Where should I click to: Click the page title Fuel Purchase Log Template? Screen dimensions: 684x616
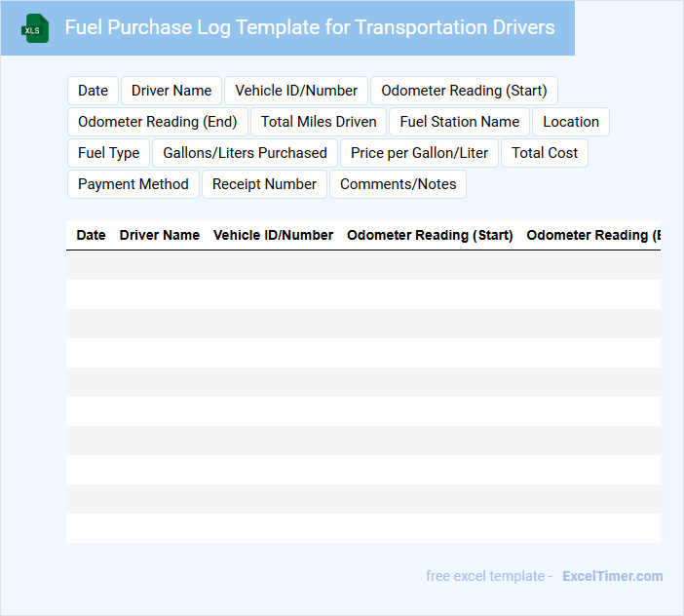310,27
